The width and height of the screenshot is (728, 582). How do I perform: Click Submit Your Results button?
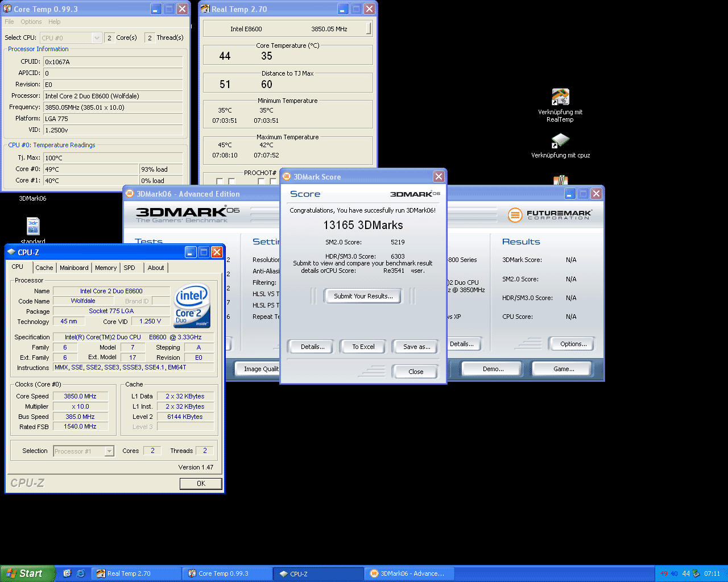363,296
